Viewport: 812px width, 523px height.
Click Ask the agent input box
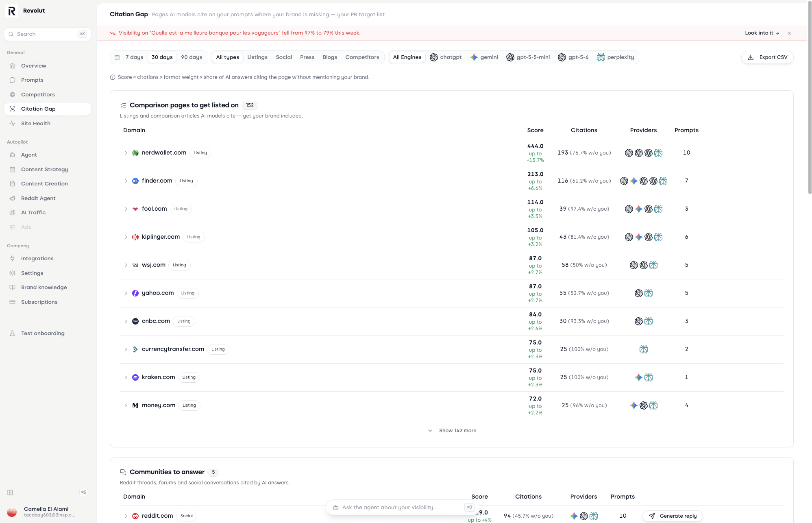[403, 508]
